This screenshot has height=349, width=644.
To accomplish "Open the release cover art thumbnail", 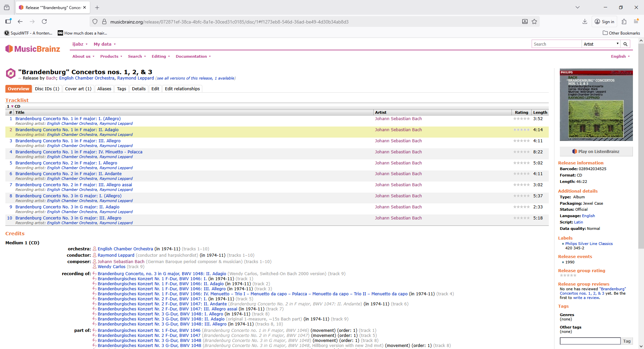I will click(596, 105).
